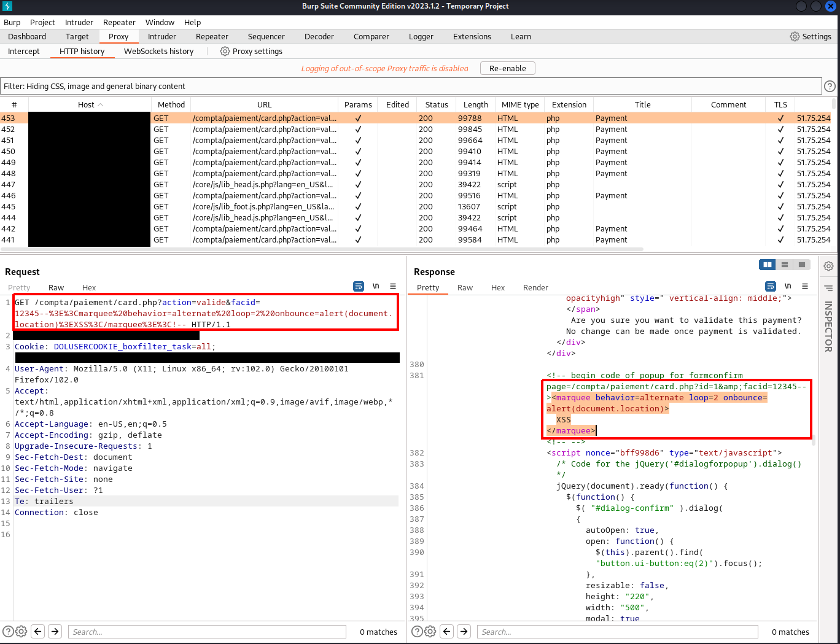Click the filter help question mark icon
840x644 pixels.
[x=830, y=86]
